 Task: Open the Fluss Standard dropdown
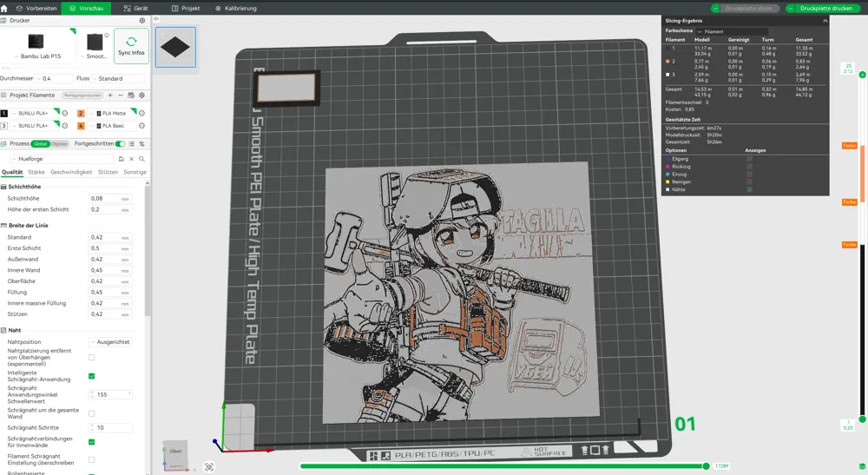point(118,79)
